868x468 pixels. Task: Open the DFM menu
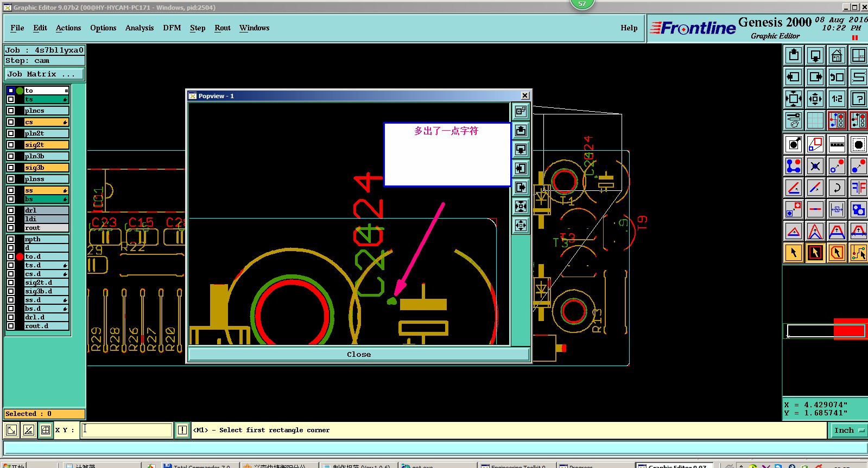point(172,28)
